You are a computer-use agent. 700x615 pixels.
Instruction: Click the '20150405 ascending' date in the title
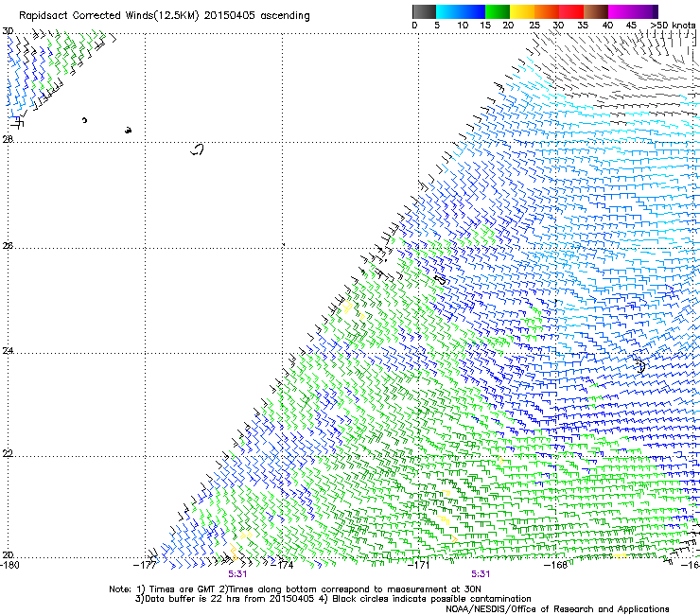tap(256, 16)
